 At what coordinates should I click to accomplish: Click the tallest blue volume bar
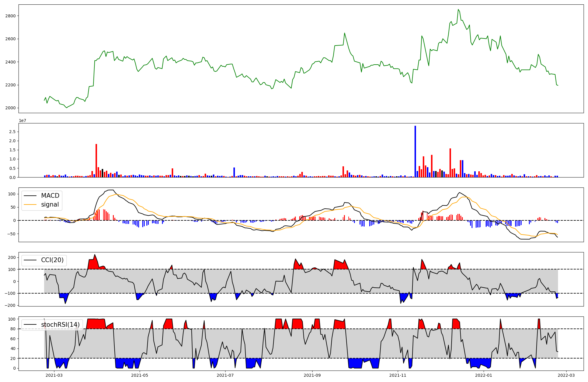[x=415, y=151]
